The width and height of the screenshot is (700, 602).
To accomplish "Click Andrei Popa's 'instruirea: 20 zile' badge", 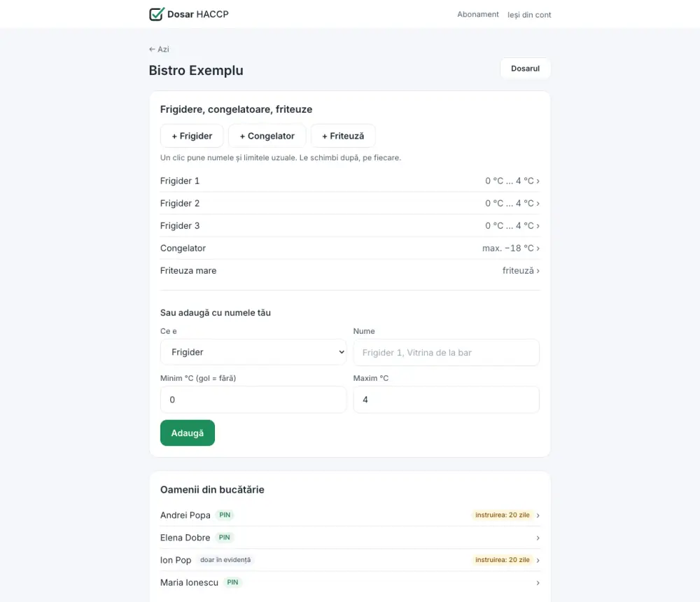I will (x=502, y=515).
